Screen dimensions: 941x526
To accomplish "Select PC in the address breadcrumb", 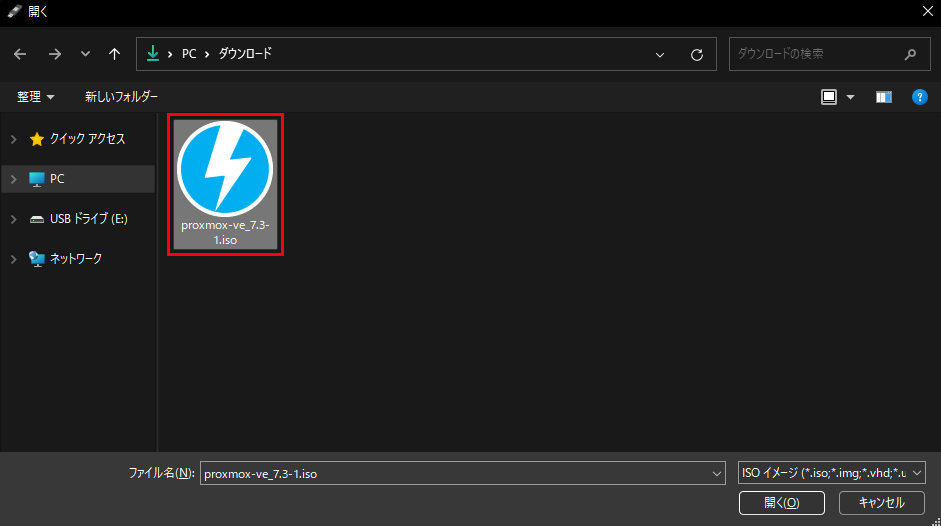I will pos(189,54).
